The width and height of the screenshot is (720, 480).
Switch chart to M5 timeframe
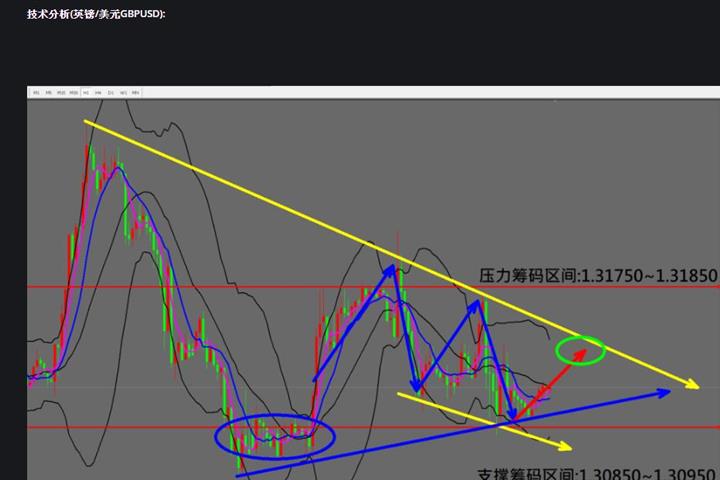pos(49,93)
